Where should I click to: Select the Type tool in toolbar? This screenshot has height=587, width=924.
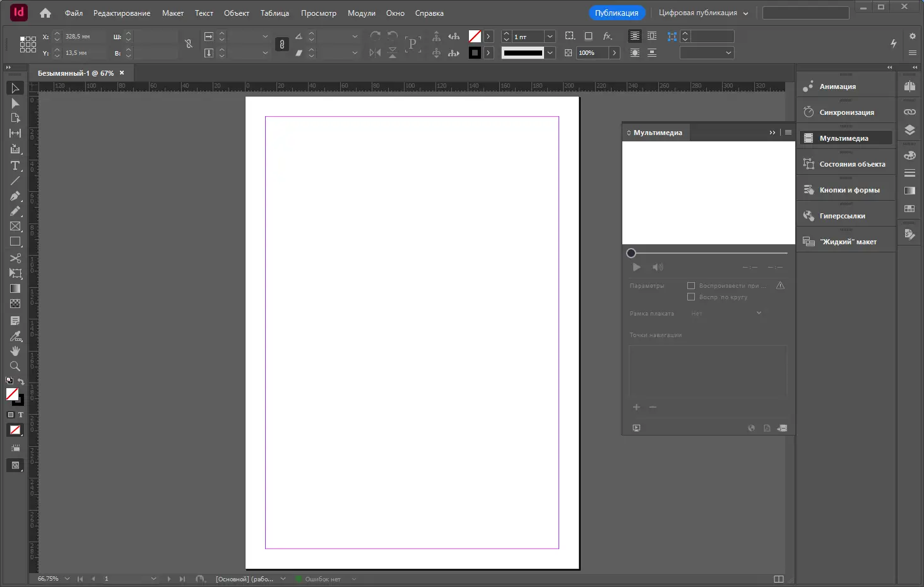tap(15, 165)
